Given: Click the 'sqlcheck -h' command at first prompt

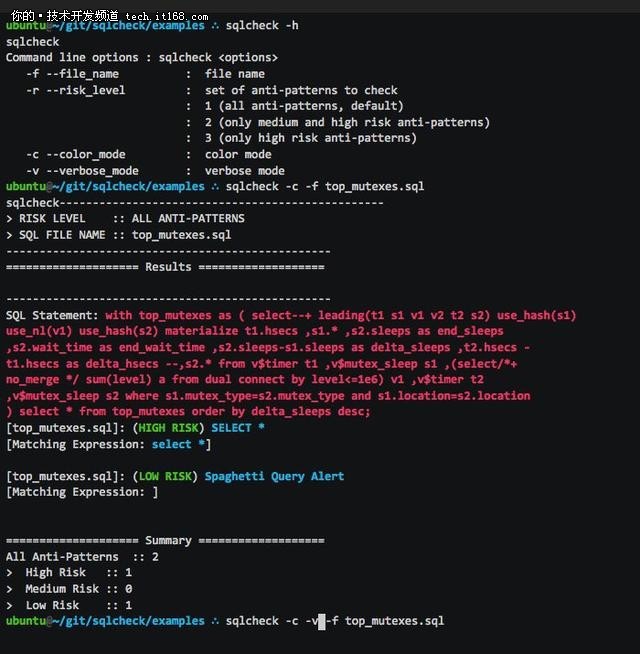Looking at the screenshot, I should pyautogui.click(x=262, y=25).
